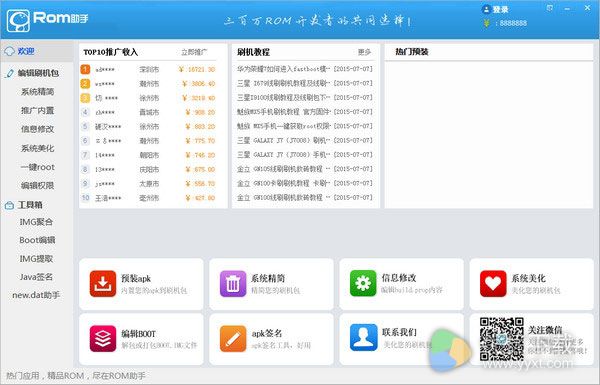Click 更多 link in 刷机教程 panel
Screen dimensions: 600x385
point(364,52)
